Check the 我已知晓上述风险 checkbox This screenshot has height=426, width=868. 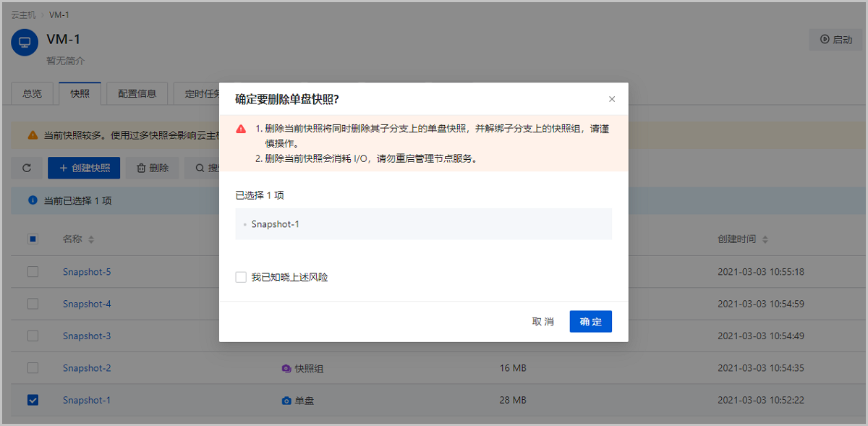coord(241,277)
